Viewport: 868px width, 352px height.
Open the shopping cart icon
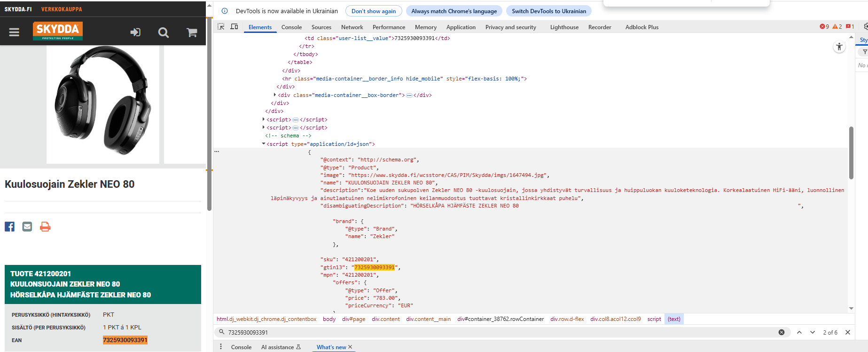click(192, 32)
